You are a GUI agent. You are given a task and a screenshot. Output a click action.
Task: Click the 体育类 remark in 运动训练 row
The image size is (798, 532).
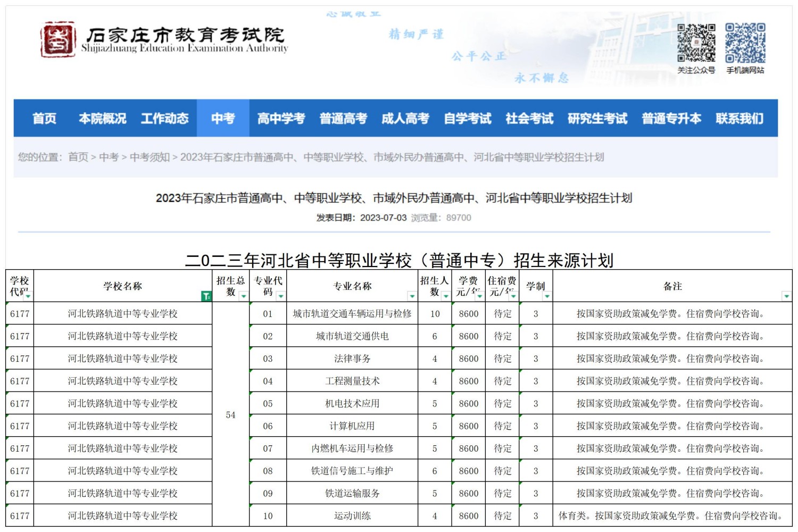pyautogui.click(x=672, y=516)
